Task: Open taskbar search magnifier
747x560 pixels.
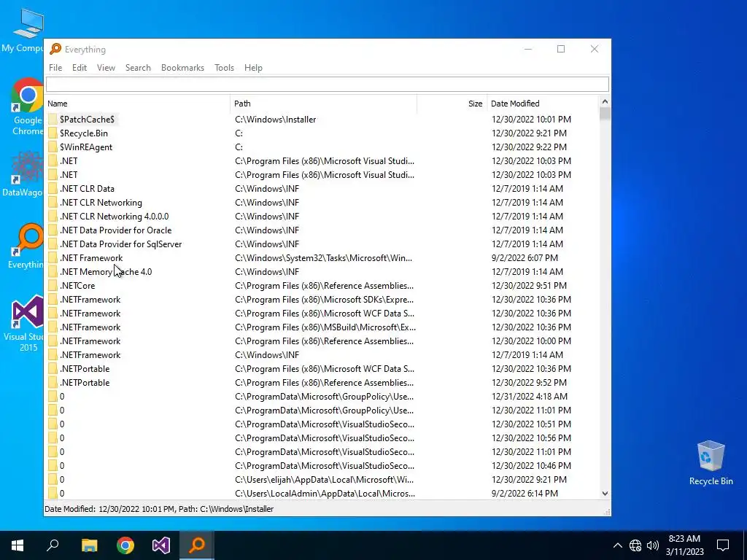Action: coord(53,545)
